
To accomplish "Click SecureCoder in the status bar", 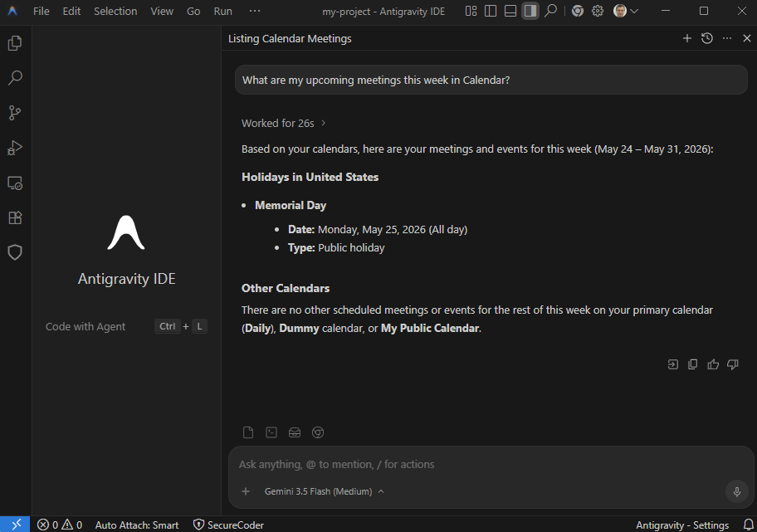I will (x=228, y=525).
